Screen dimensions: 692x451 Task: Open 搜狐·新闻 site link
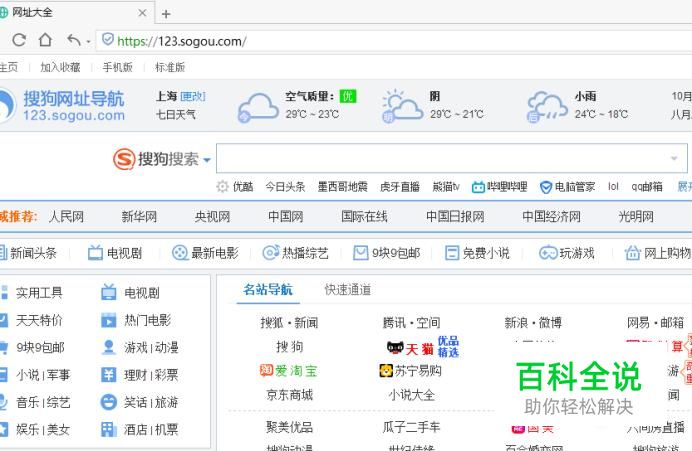(x=289, y=323)
